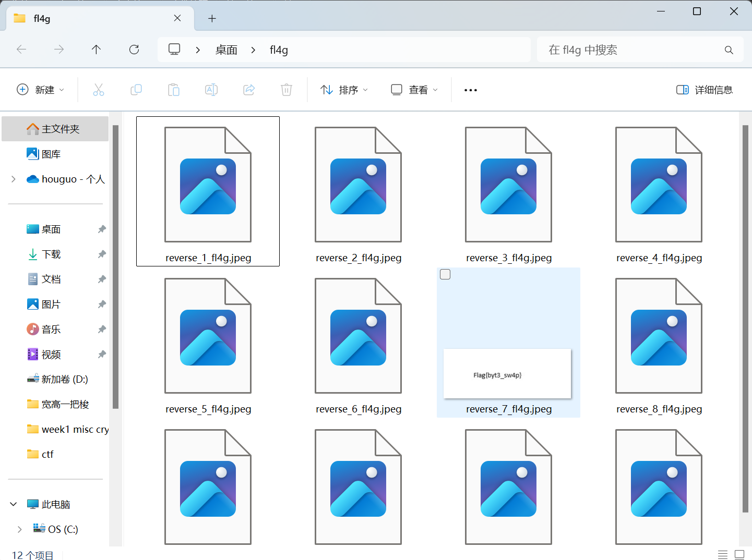Go up one folder level

point(96,50)
